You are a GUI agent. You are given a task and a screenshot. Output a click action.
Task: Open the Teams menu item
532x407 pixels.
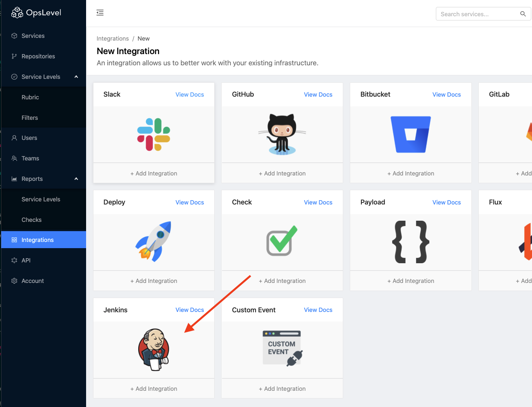point(44,158)
